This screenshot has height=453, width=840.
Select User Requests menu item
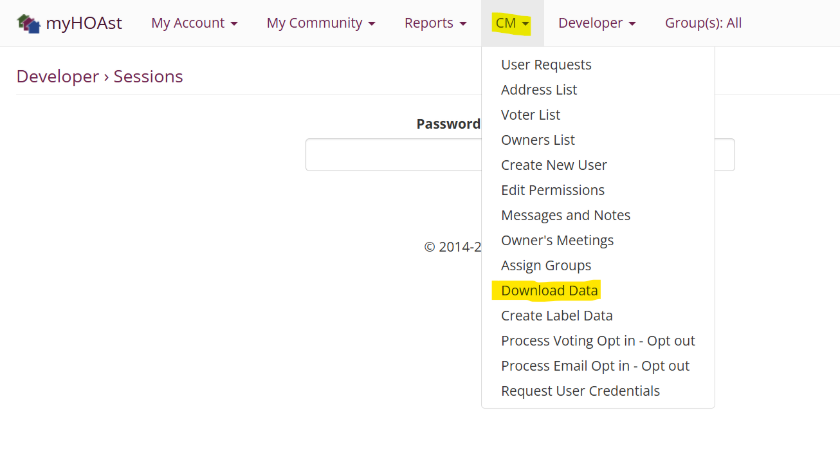tap(546, 65)
